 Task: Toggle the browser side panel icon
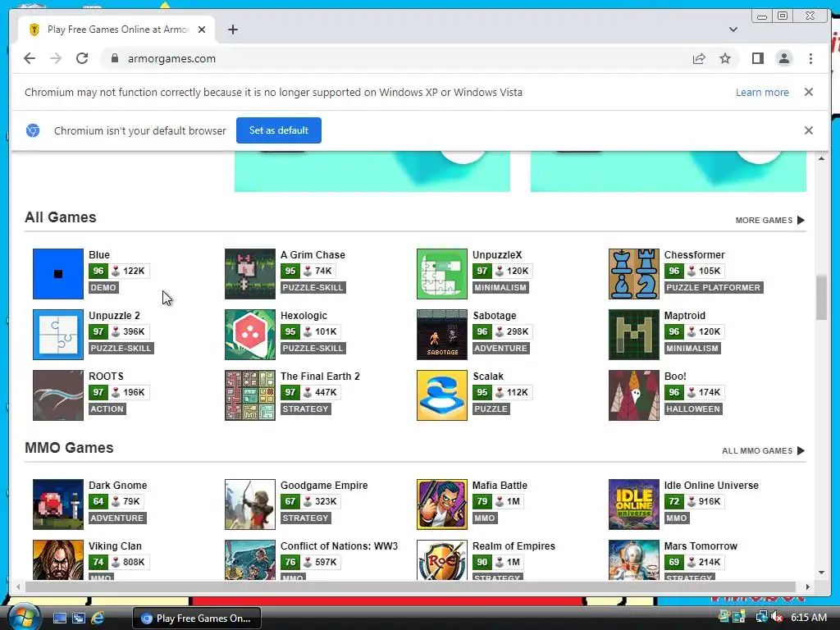757,58
